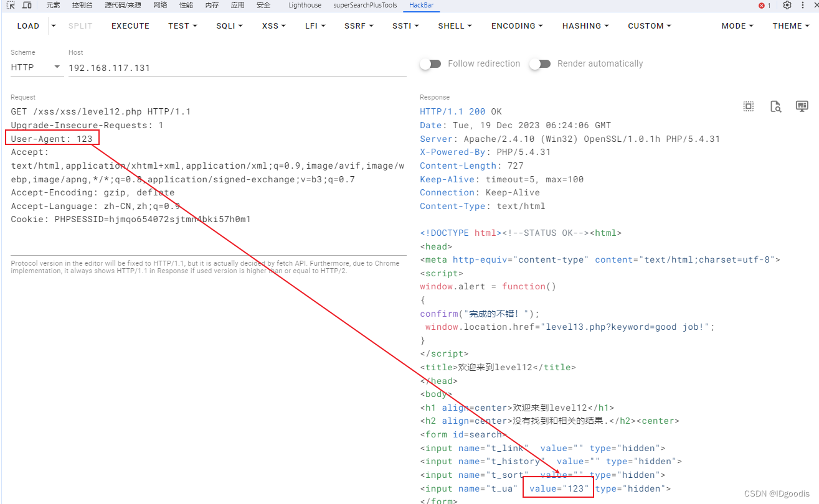
Task: Click the t_ua input line in response
Action: (546, 488)
